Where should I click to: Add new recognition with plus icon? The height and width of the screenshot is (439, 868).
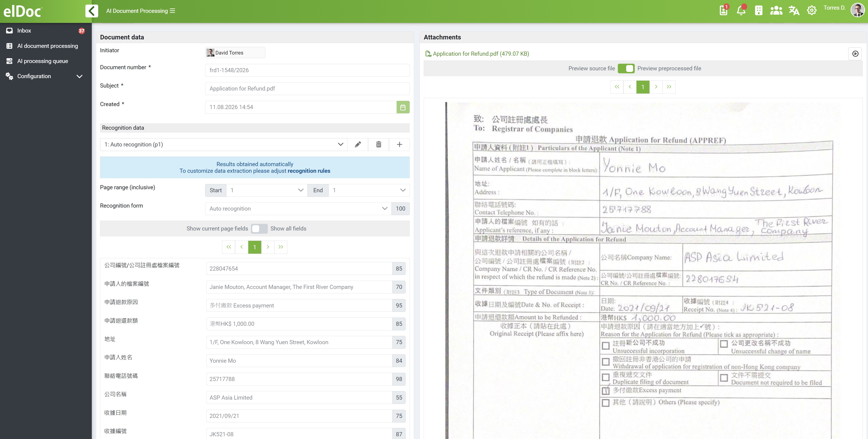[399, 144]
